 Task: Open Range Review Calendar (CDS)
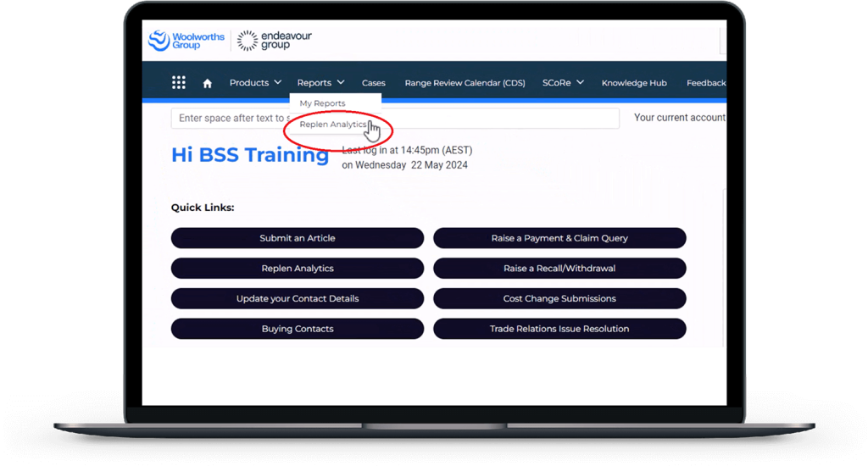coord(465,83)
